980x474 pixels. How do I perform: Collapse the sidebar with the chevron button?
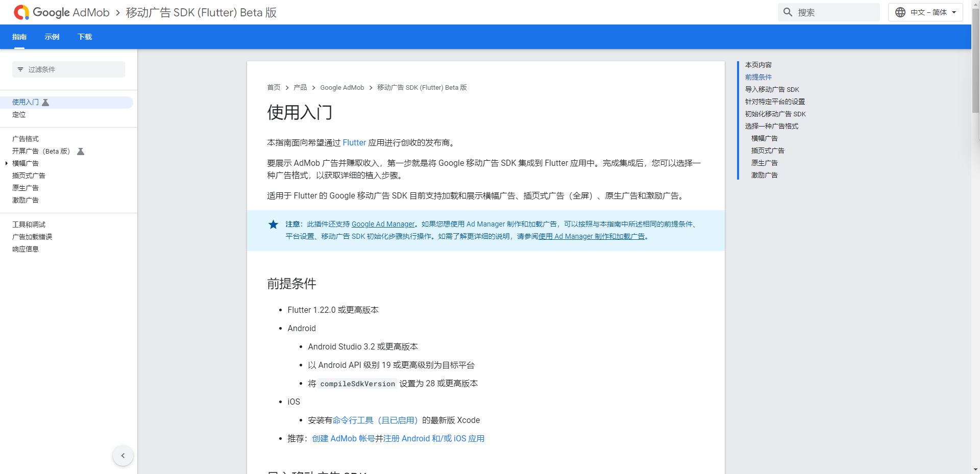123,456
